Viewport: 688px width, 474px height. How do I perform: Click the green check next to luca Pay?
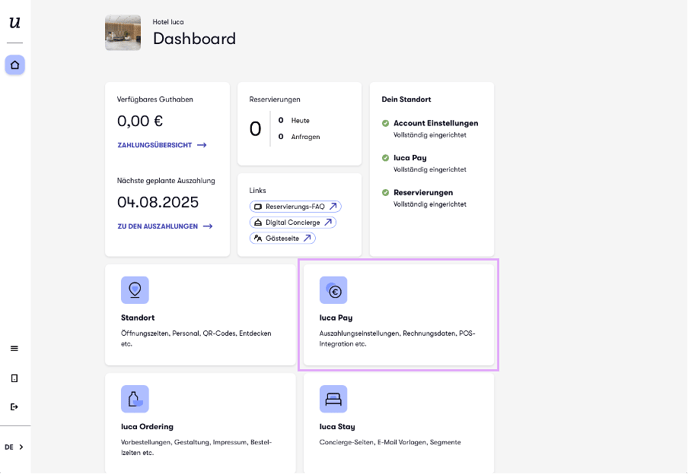click(x=385, y=158)
